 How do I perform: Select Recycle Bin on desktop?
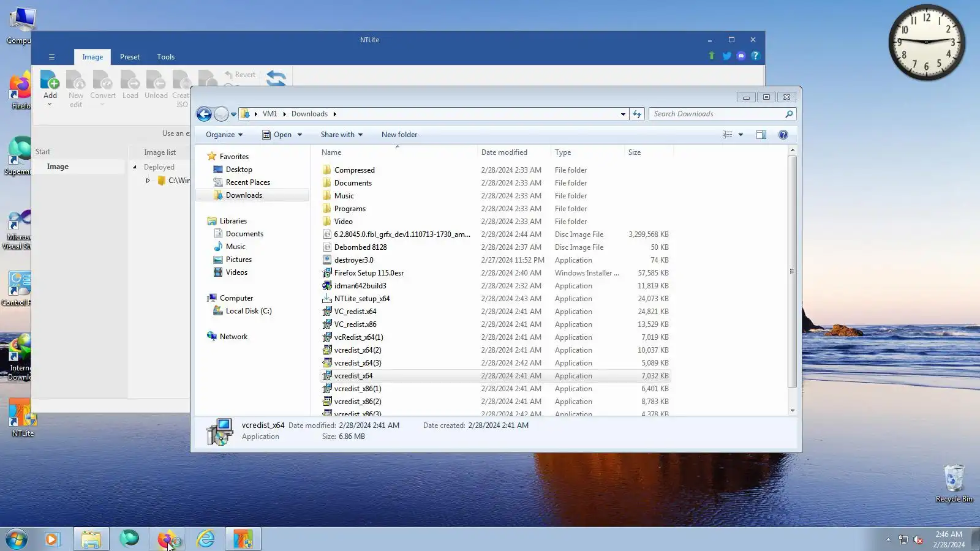(954, 484)
